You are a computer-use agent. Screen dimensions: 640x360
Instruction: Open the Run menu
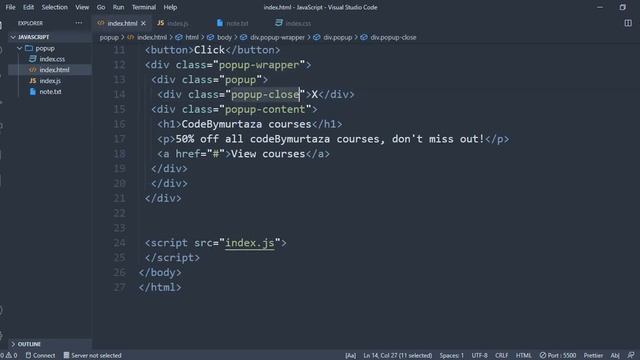[118, 7]
